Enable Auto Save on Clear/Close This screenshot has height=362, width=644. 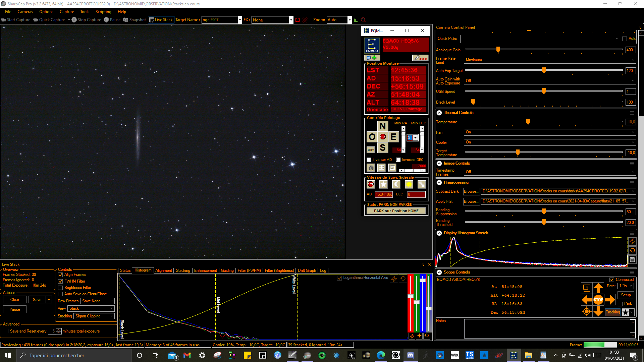[x=61, y=294]
